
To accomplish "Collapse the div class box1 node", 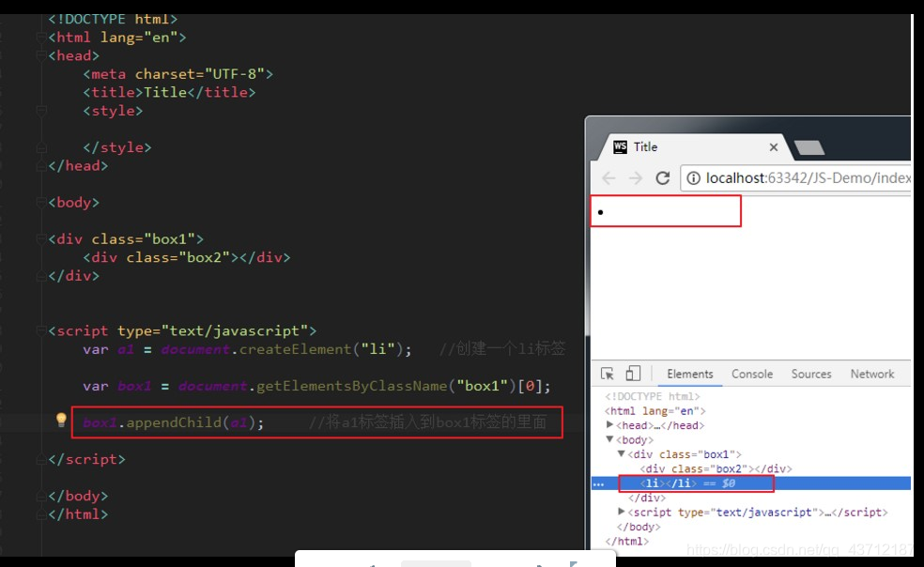I will (x=621, y=453).
